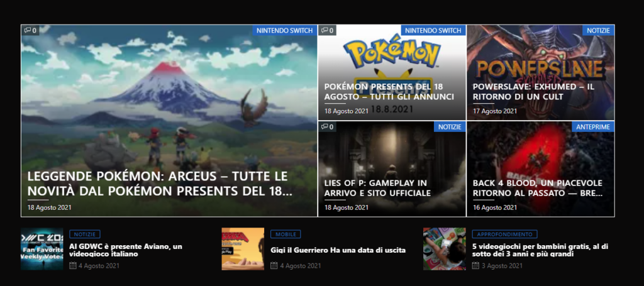
Task: Select the Approfondimento category label
Action: click(505, 234)
